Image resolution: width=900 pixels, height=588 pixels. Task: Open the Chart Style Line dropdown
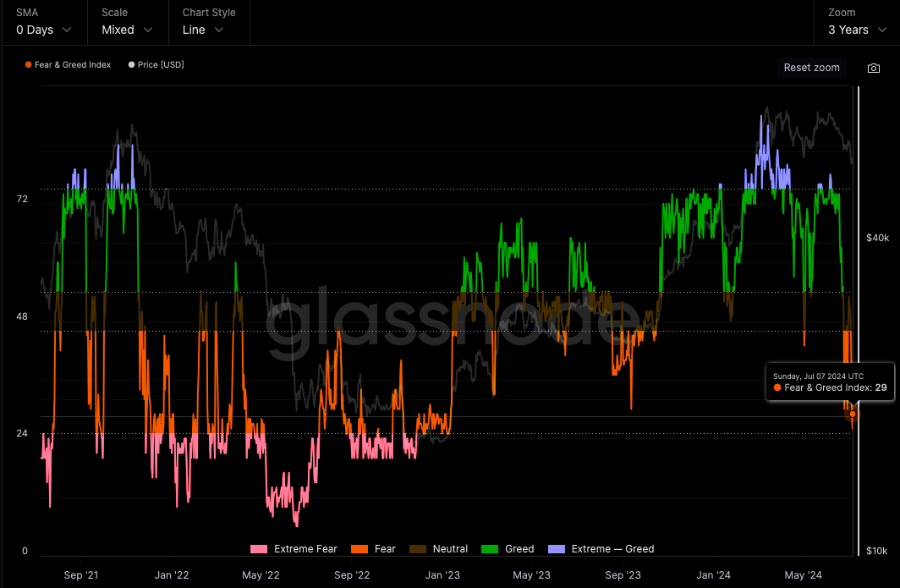(209, 22)
